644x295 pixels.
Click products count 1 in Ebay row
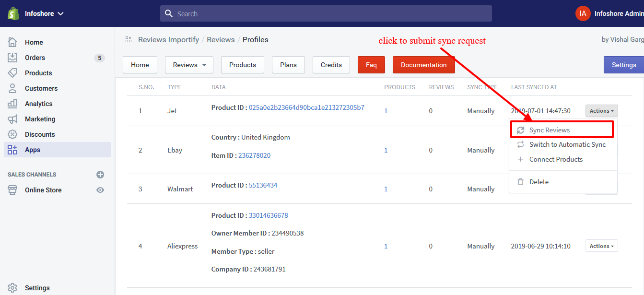(386, 150)
